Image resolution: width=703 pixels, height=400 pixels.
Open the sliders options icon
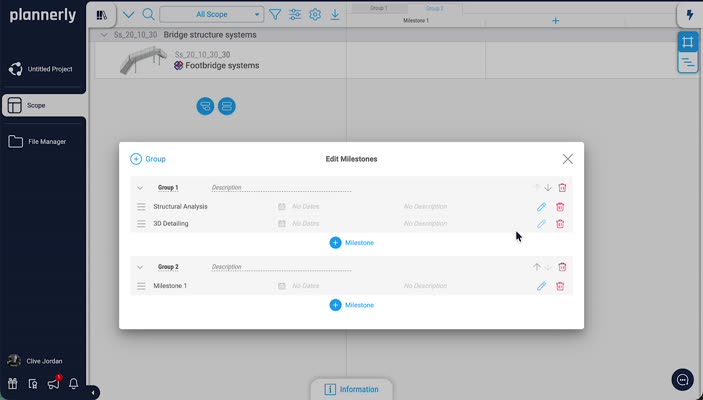(295, 15)
